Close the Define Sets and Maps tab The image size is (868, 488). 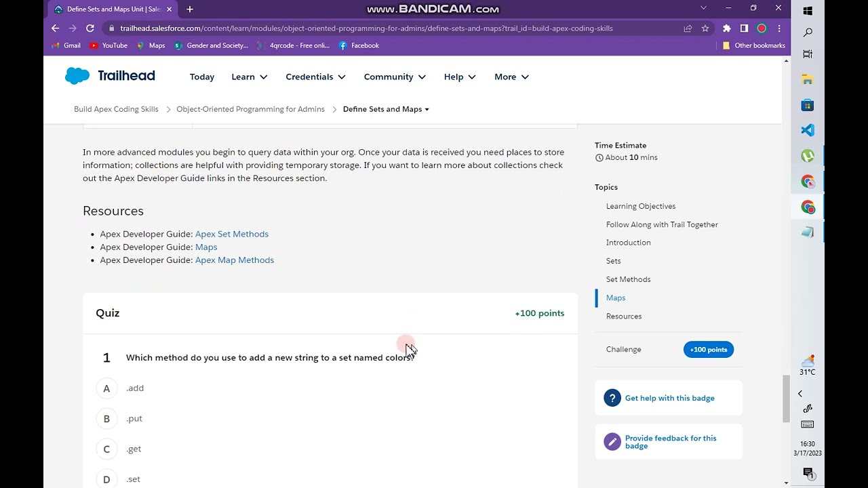169,9
